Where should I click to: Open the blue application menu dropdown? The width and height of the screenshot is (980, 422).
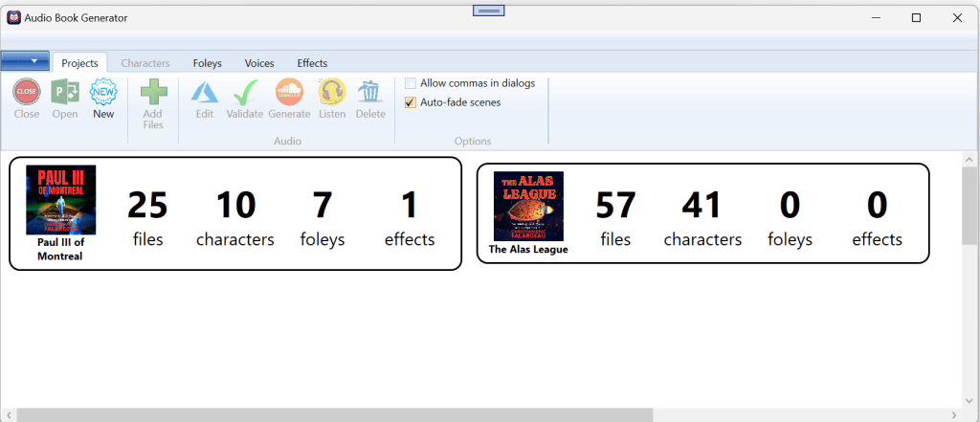[25, 61]
